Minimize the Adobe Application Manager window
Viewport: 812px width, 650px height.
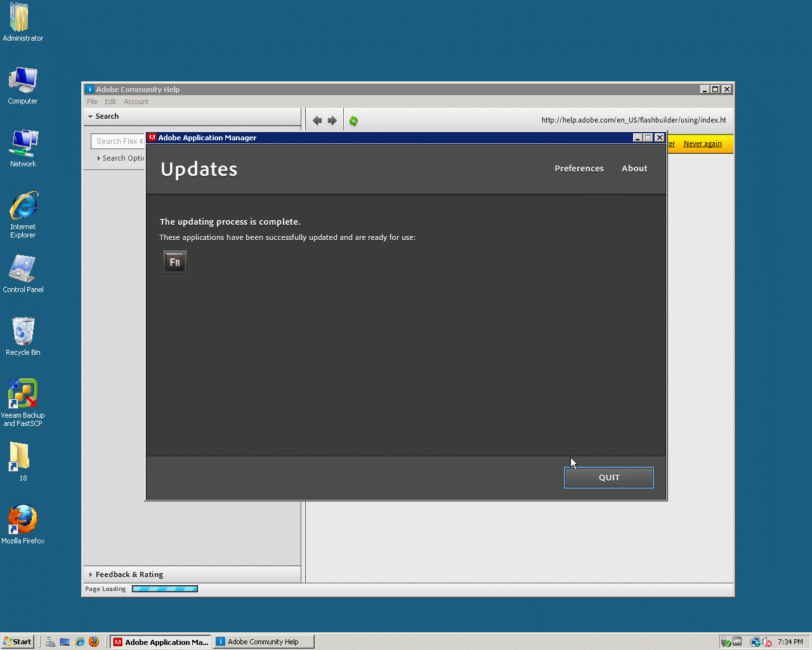(x=638, y=138)
